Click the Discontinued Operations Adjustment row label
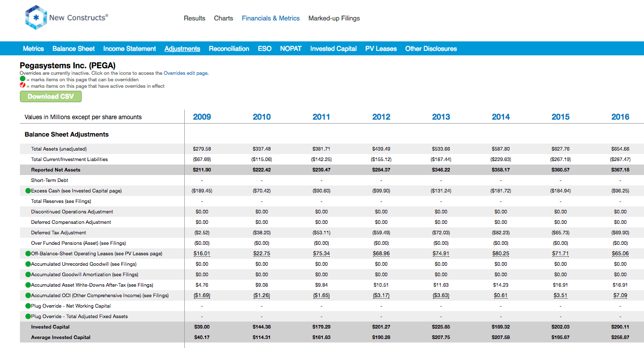This screenshot has width=644, height=348. point(72,212)
